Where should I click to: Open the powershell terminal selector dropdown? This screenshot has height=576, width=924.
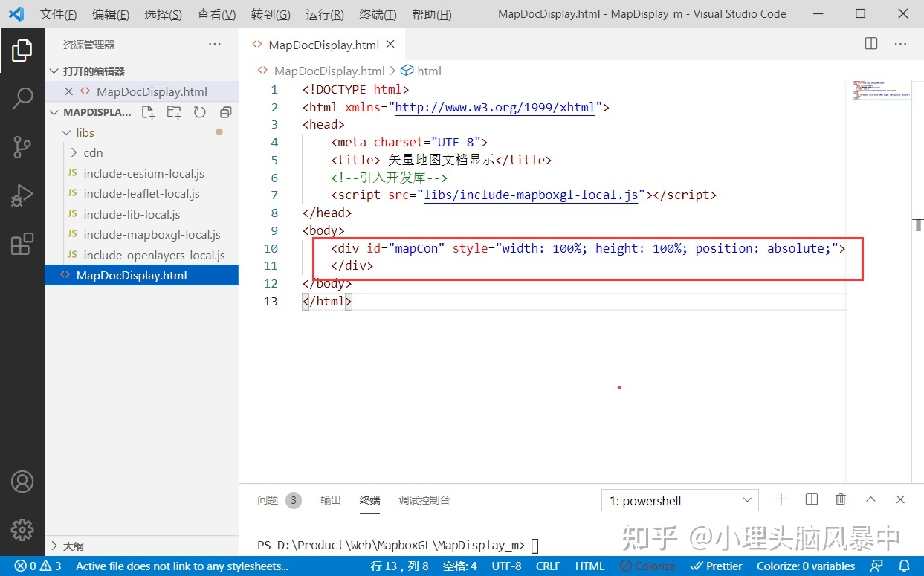point(679,500)
